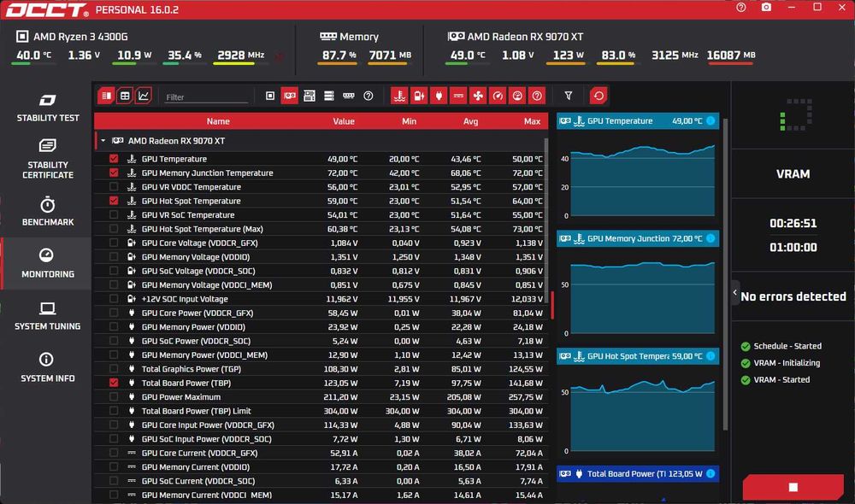855x504 pixels.
Task: Toggle the motherboard sensor filter icon
Action: click(x=310, y=96)
